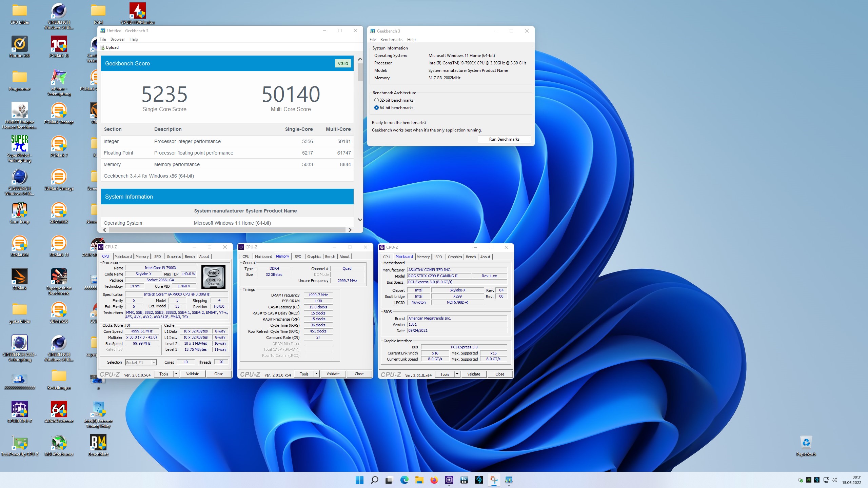Click the Upload icon in Geekbench toolbar
The image size is (868, 488).
pos(102,47)
